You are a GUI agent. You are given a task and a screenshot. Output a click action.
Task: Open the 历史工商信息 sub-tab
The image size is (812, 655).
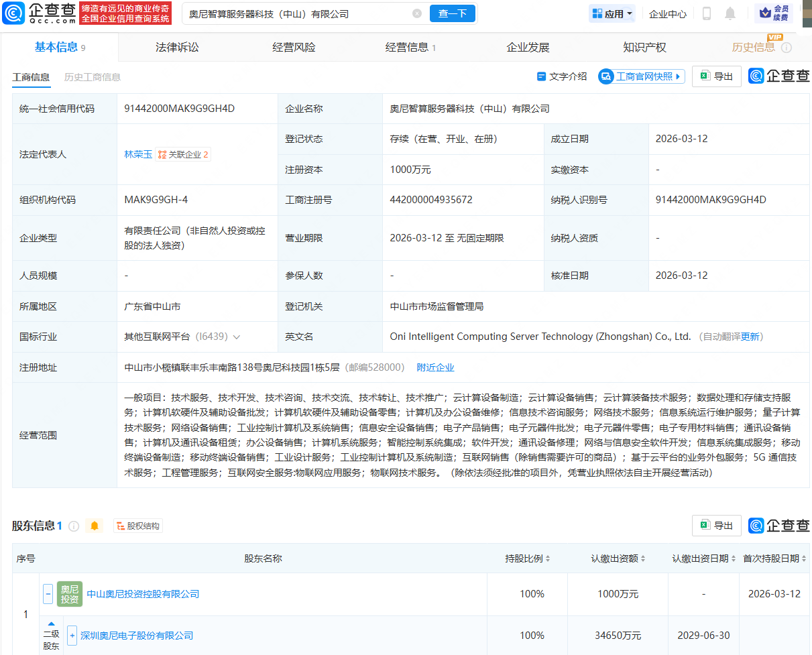coord(91,77)
